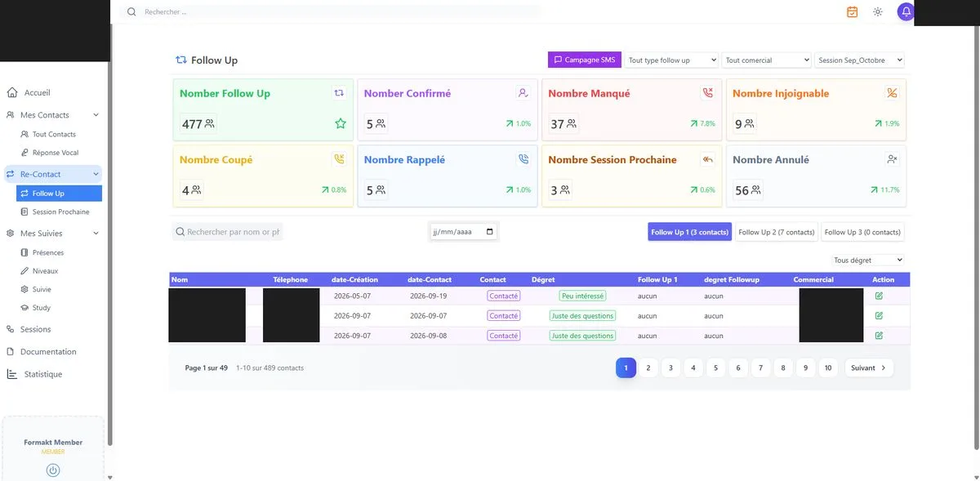Collapse the Mes Contacts menu
Viewport: 980px width, 481px height.
pyautogui.click(x=96, y=115)
